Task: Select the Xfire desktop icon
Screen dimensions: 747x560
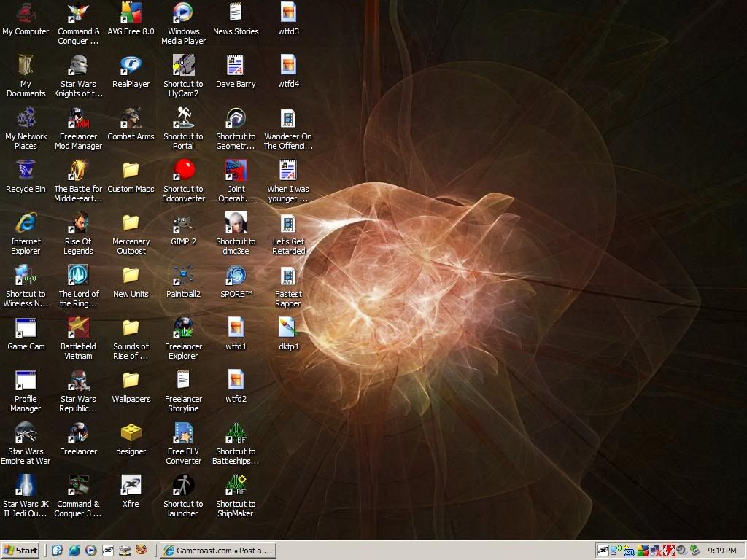Action: click(131, 485)
